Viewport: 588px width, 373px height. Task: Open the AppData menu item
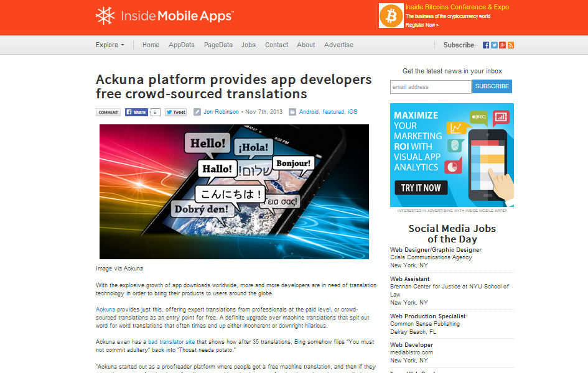[x=181, y=45]
